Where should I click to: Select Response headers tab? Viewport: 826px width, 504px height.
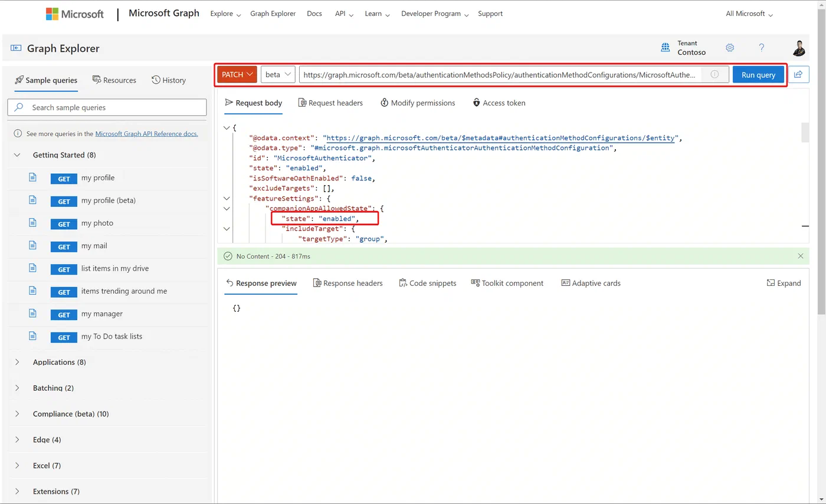(x=348, y=283)
